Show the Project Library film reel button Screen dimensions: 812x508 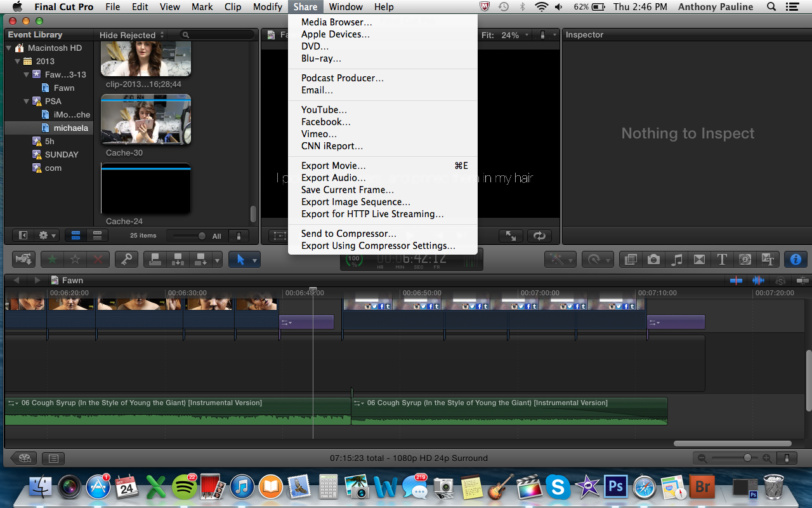[23, 458]
